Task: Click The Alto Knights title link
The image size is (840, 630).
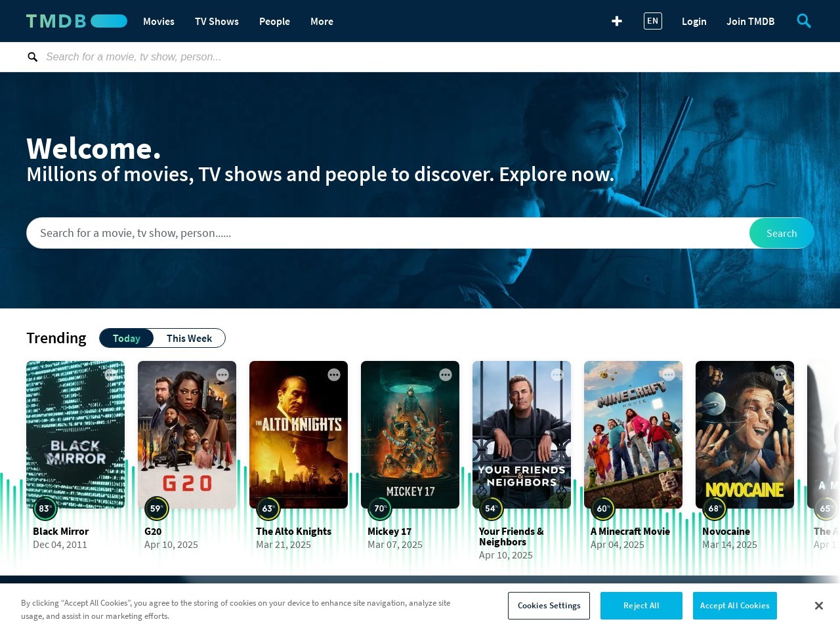Action: coord(293,532)
